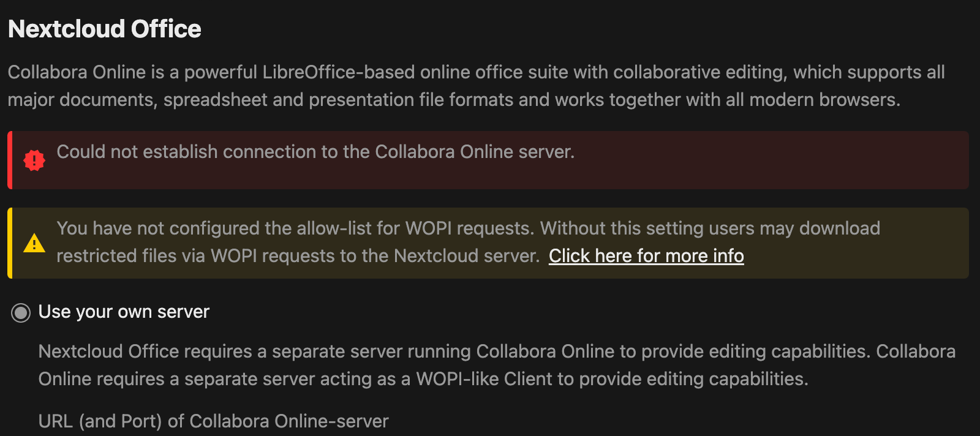This screenshot has height=436, width=980.
Task: Click the red error alert icon
Action: pos(34,160)
